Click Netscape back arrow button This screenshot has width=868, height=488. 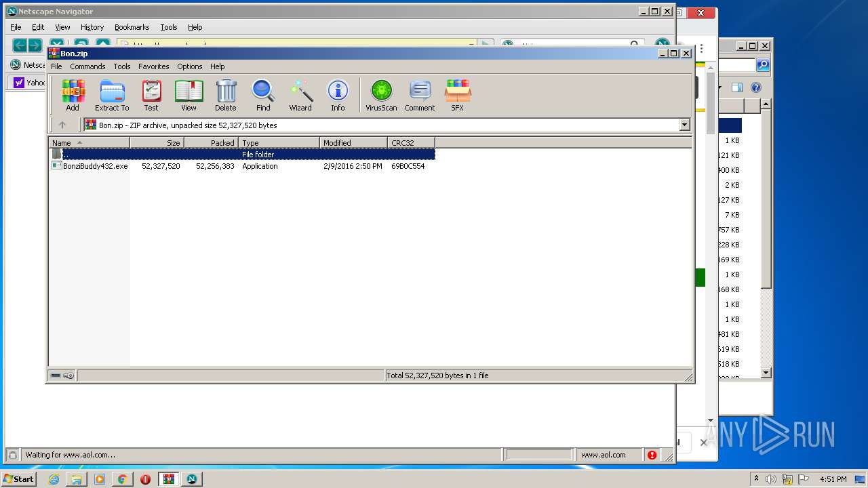click(x=20, y=45)
